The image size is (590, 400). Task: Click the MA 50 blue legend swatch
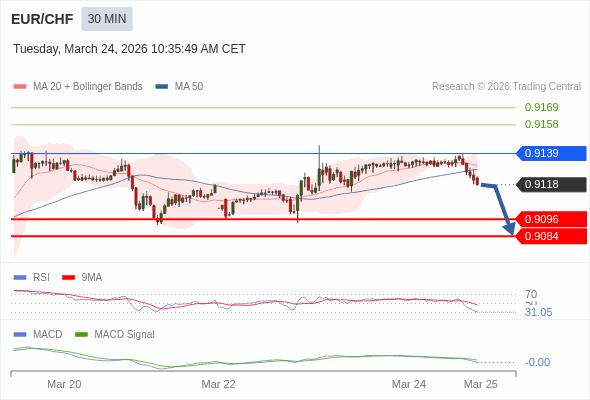point(162,87)
